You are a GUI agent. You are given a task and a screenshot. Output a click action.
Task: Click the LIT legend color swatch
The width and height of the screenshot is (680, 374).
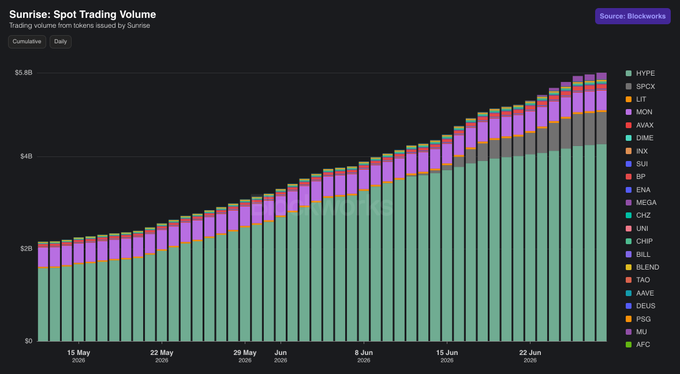(628, 99)
